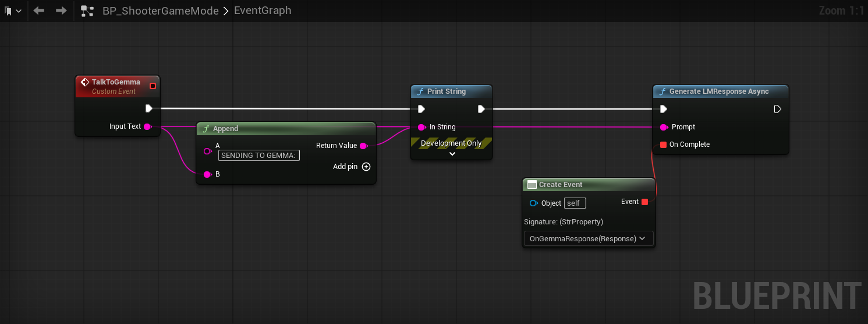Expand the Print String advanced options chevron
Screen dimensions: 868x324
(452, 154)
